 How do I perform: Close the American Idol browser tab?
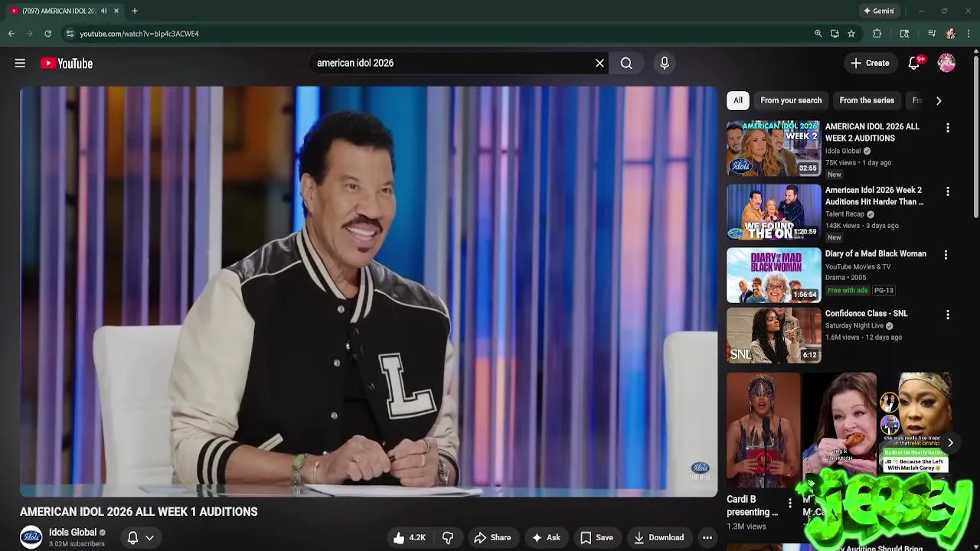pos(116,11)
